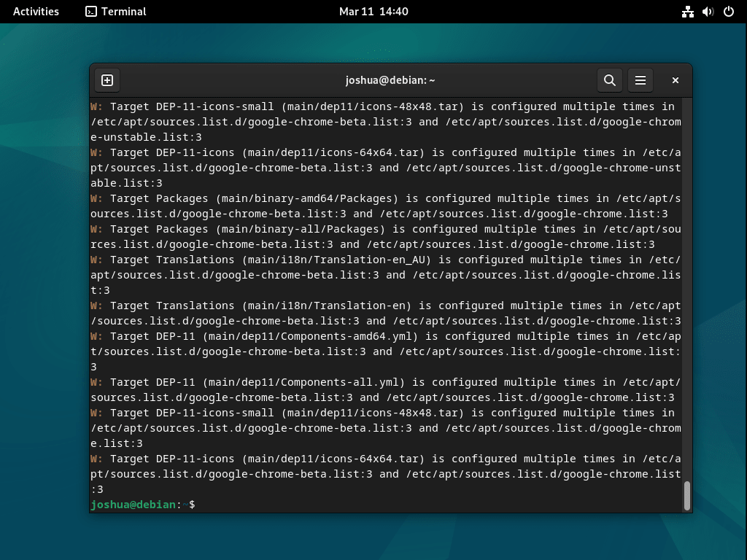Click the terminal scrollbar thumb

click(686, 496)
